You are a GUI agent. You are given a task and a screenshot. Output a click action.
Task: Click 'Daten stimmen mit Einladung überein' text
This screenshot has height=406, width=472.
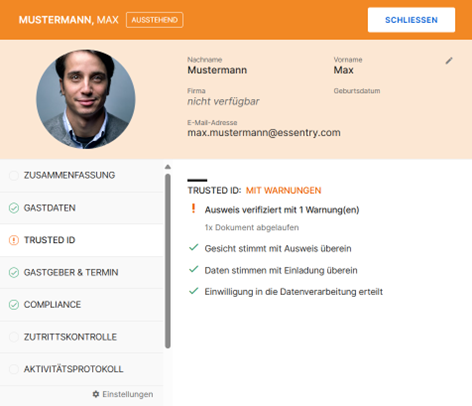281,270
